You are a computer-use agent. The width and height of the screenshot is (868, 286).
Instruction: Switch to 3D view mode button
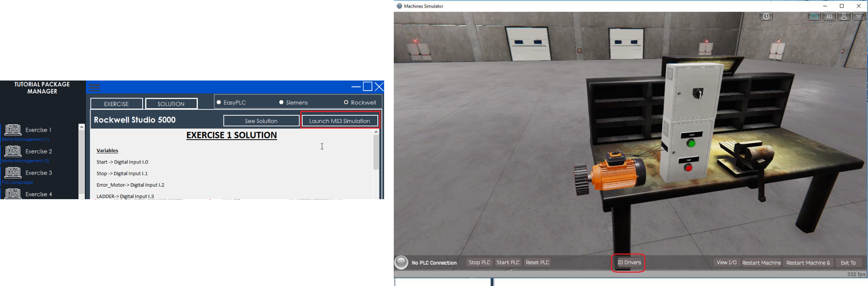click(829, 16)
